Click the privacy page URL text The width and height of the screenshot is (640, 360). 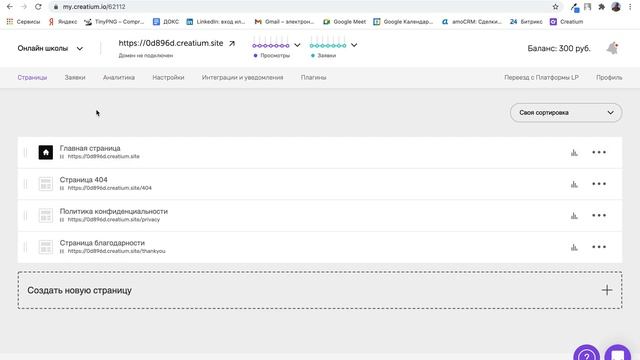click(113, 220)
